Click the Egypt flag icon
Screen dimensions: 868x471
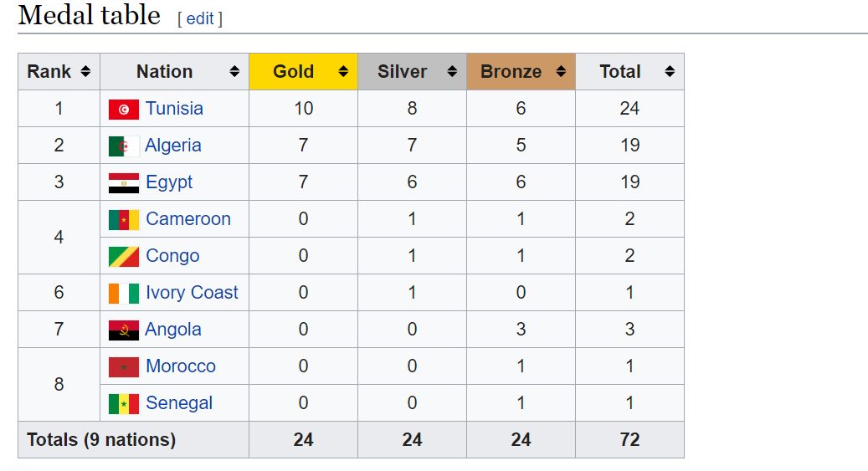(123, 182)
